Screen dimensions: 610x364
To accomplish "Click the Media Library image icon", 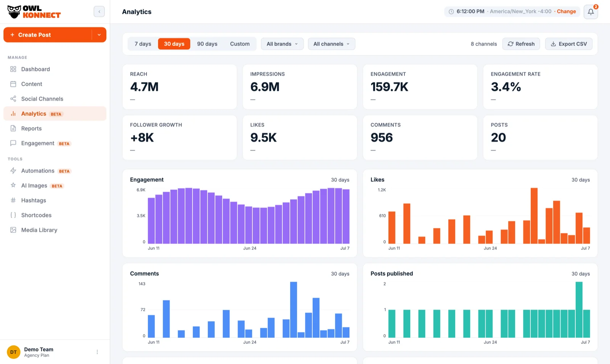I will pos(13,230).
